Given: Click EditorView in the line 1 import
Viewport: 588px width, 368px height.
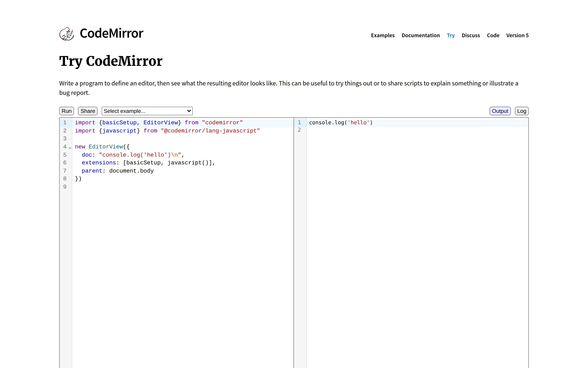Looking at the screenshot, I should [161, 122].
